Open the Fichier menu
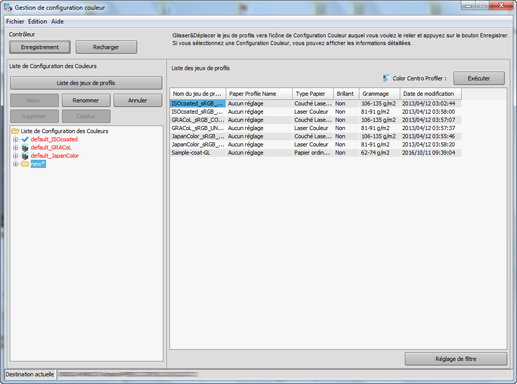This screenshot has height=384, width=517. (x=15, y=21)
